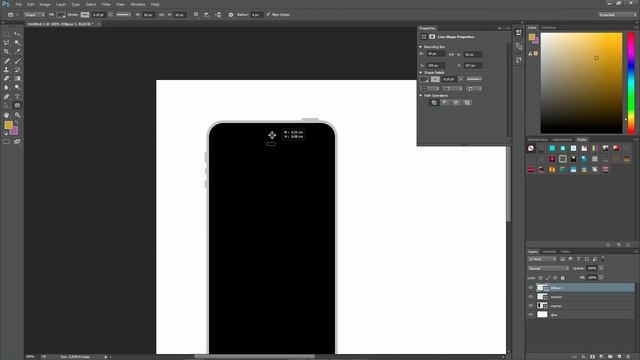Open the Window menu
Screen dimensions: 640x360
click(138, 4)
